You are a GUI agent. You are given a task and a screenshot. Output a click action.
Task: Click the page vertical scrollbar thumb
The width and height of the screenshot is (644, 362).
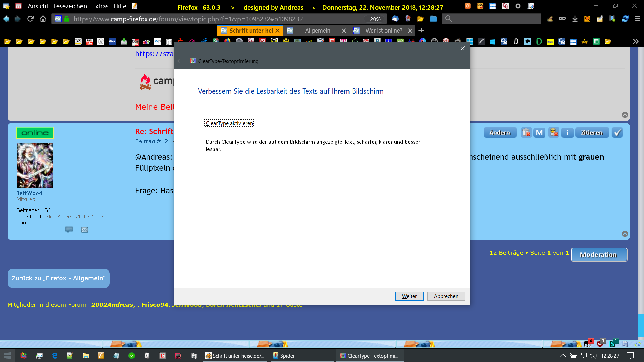click(641, 325)
